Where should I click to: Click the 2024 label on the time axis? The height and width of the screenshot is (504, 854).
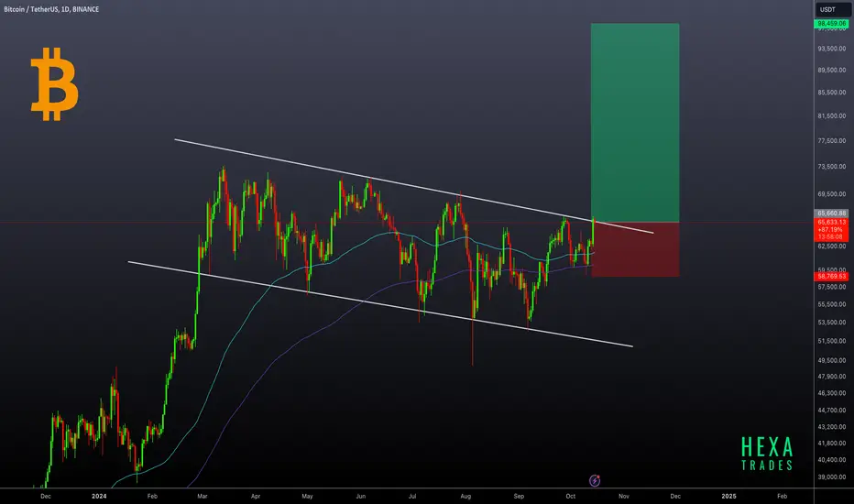pos(99,496)
